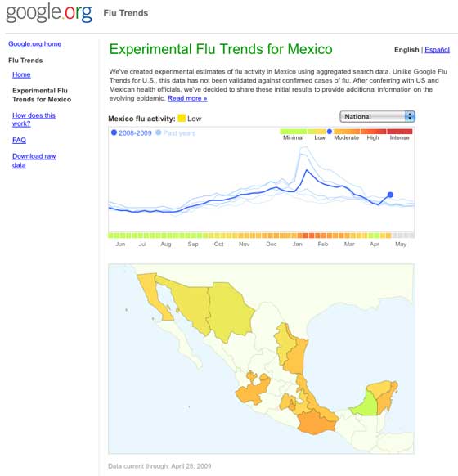Click the blue 2008-2009 legend dot

tap(114, 132)
